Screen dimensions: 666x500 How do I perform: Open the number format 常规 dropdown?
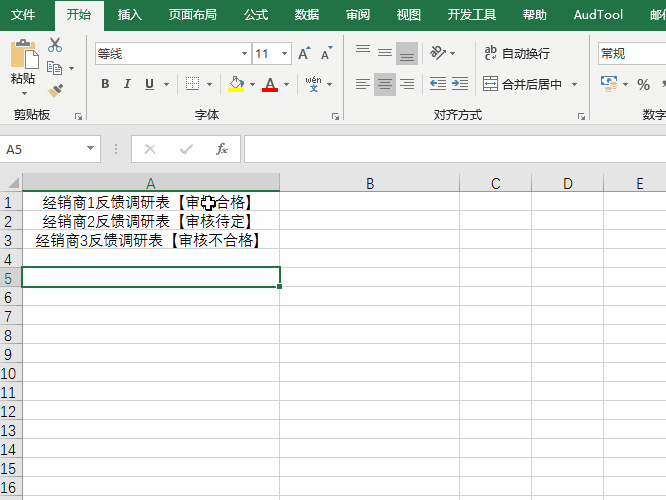click(632, 54)
